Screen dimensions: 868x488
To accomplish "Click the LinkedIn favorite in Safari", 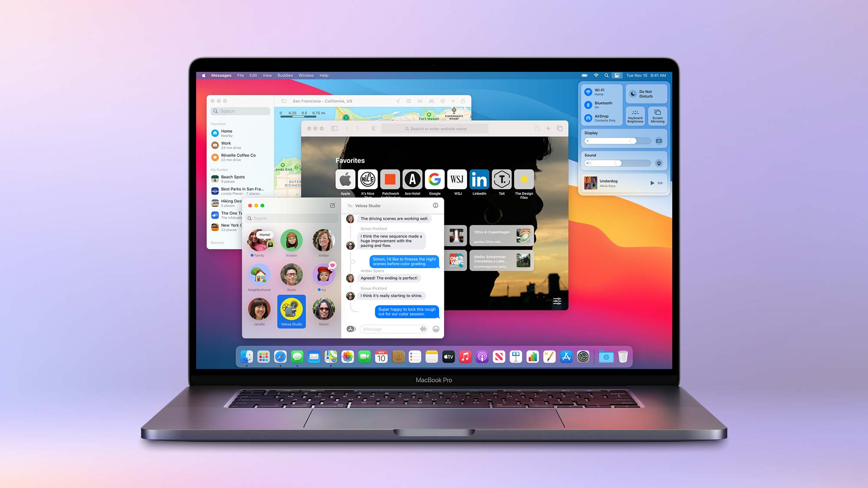I will point(479,179).
